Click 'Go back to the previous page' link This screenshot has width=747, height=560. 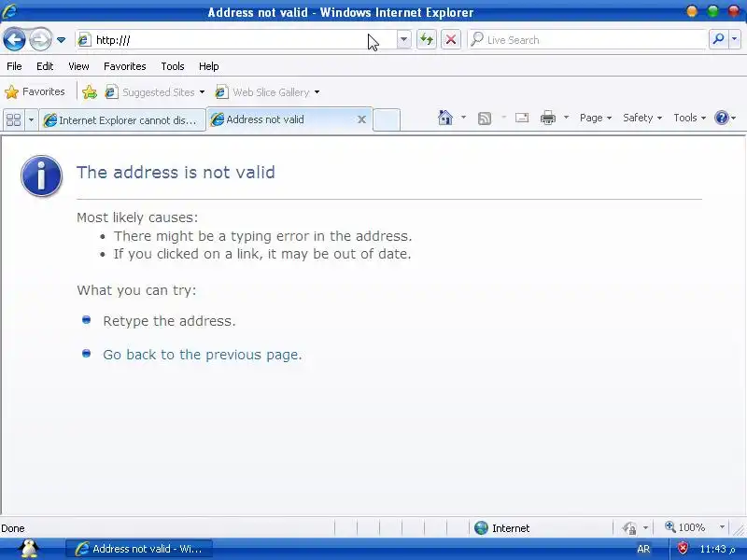click(202, 355)
